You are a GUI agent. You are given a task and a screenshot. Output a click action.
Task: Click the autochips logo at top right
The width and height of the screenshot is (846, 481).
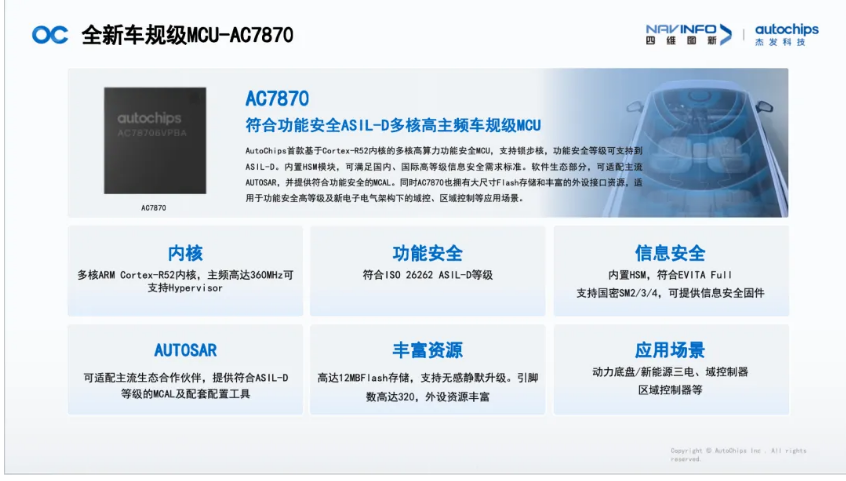click(x=786, y=34)
